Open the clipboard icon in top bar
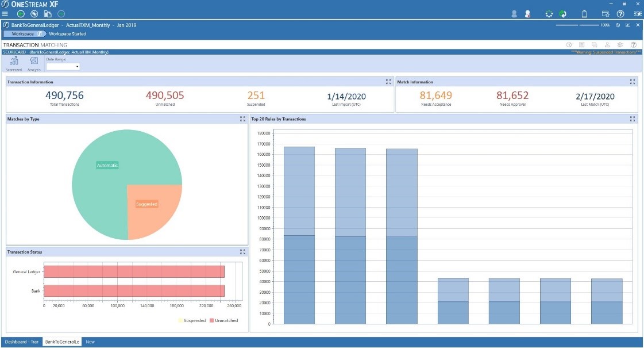Viewport: 644px width, 348px height. pyautogui.click(x=585, y=14)
